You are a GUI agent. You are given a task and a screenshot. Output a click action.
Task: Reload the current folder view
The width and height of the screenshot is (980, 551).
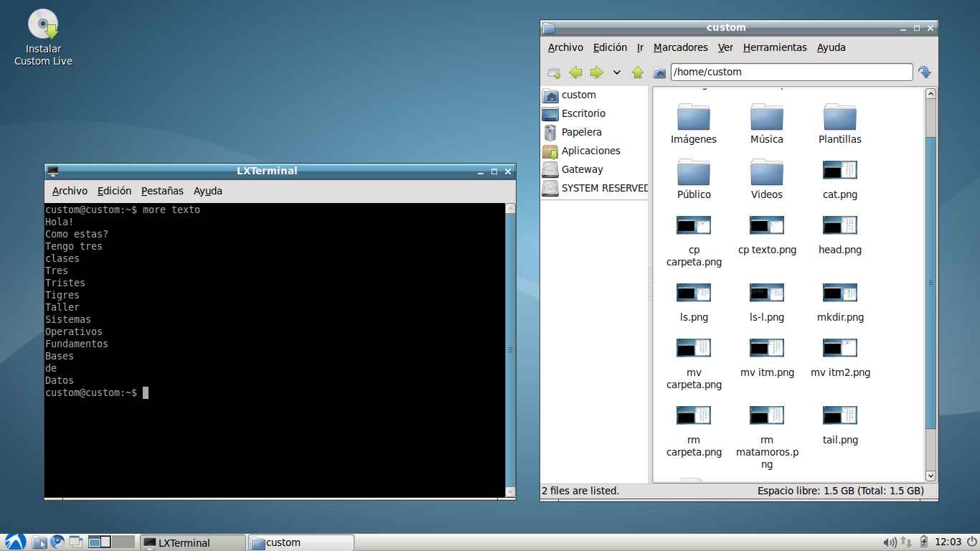pos(925,72)
